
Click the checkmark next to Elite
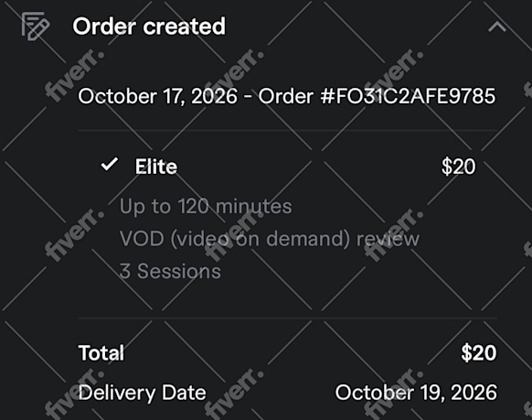point(110,165)
